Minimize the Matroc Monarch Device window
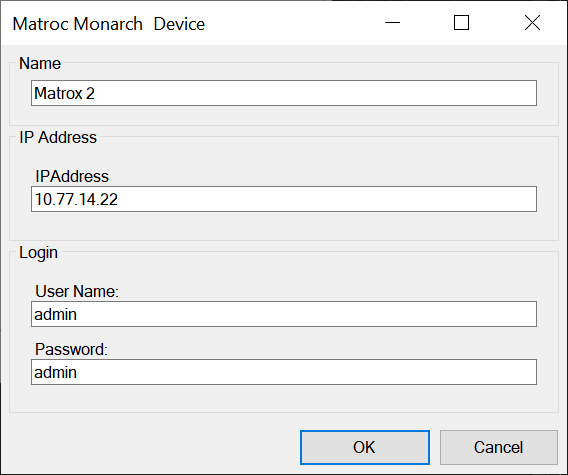The width and height of the screenshot is (568, 475). (392, 23)
